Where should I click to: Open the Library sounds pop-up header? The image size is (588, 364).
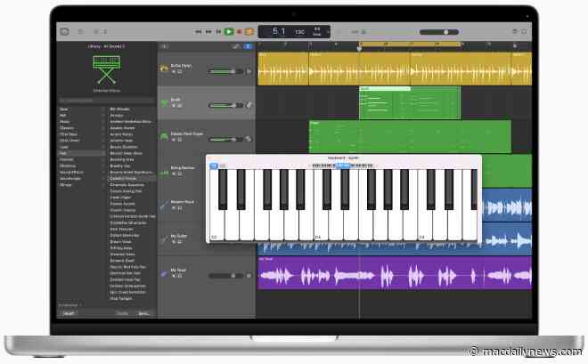(107, 46)
